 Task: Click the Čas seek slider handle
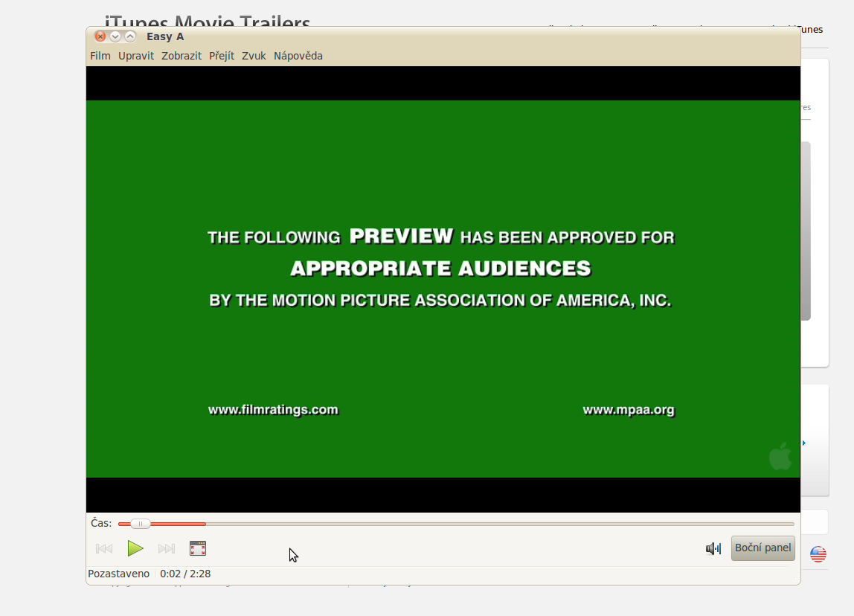pos(141,524)
